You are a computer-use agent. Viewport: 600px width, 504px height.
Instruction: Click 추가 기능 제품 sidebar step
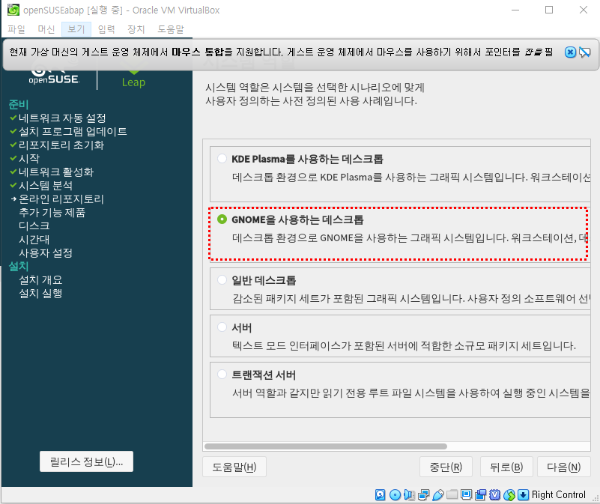tap(52, 212)
